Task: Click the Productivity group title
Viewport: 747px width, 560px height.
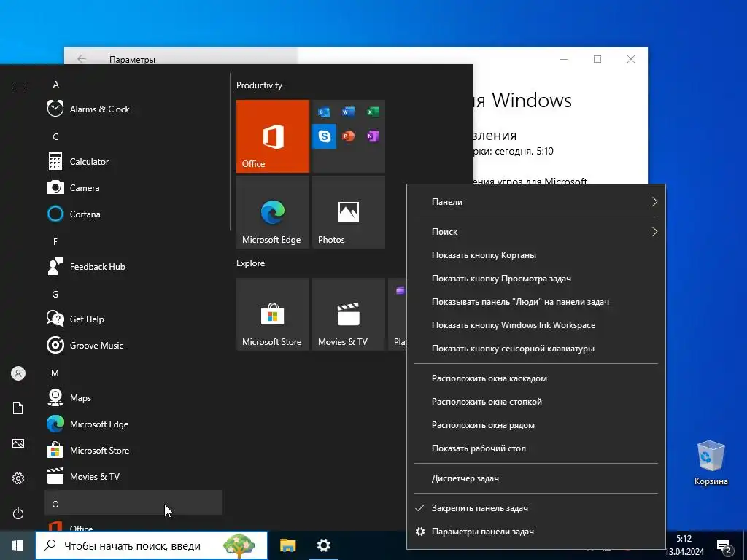Action: [259, 85]
